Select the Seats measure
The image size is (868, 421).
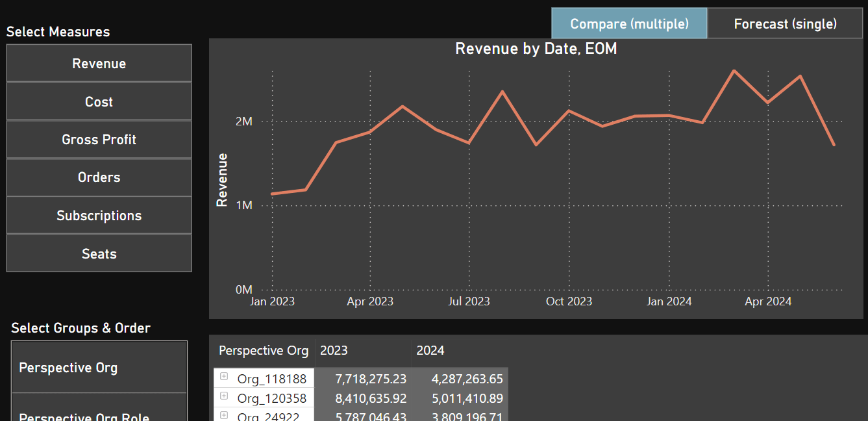(x=99, y=253)
